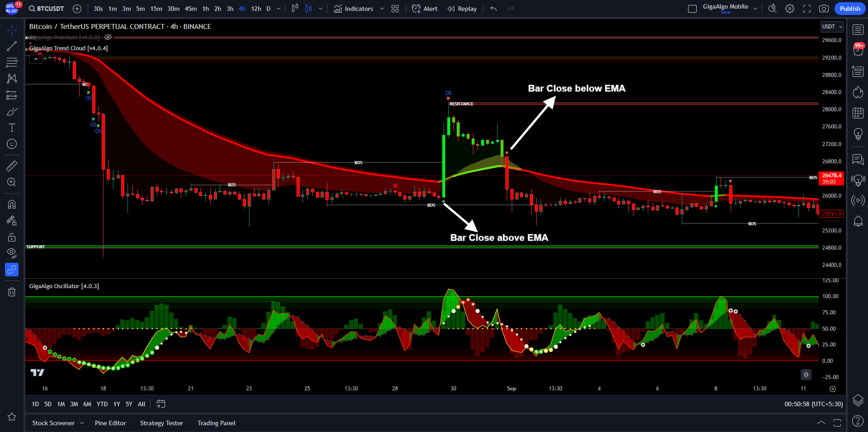The width and height of the screenshot is (868, 432).
Task: Open the emoji icons tool
Action: [x=12, y=144]
